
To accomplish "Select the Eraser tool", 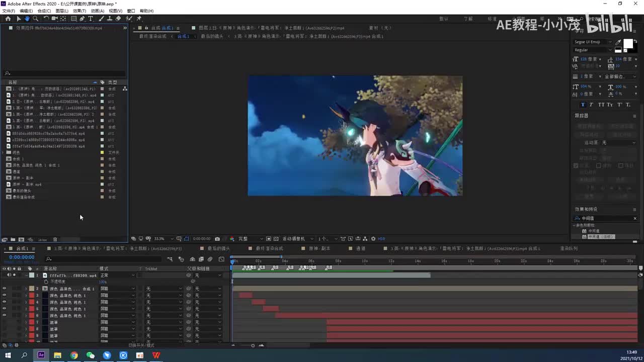I will coord(118,19).
